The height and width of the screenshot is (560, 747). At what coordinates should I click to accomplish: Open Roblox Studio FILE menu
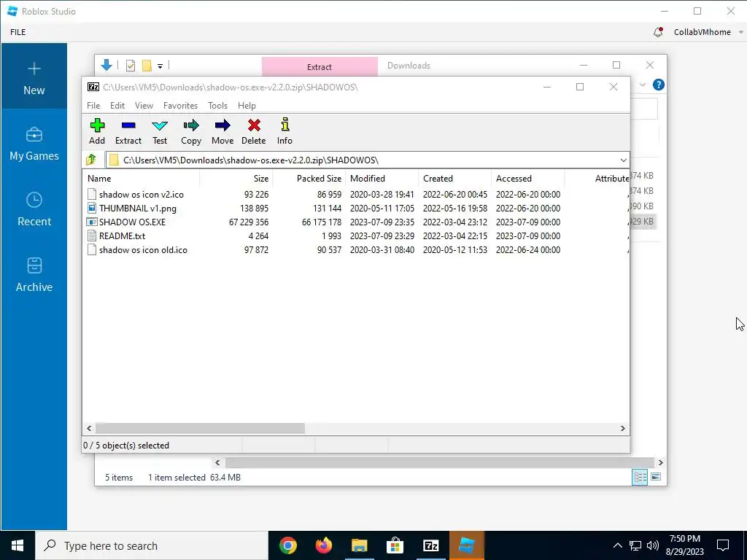pos(18,32)
